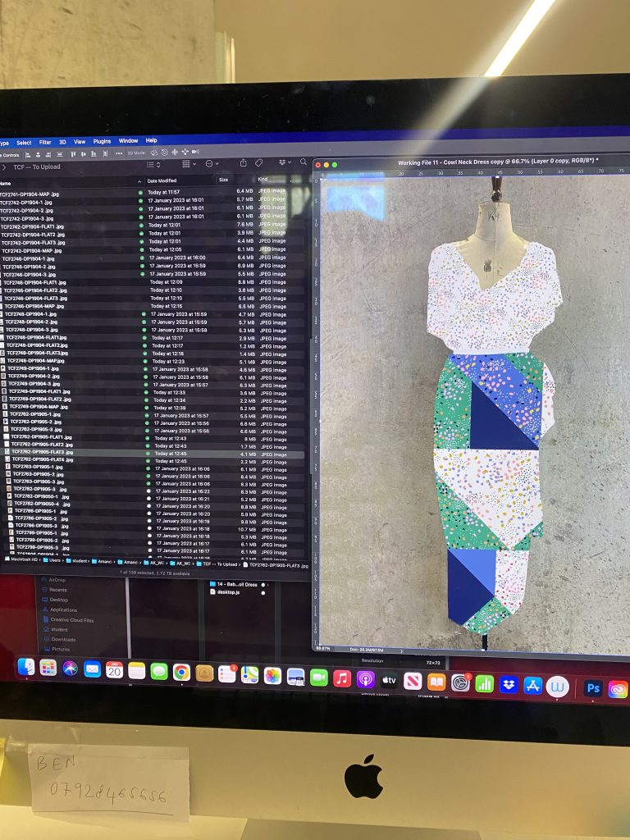Click the Finder search magnifier icon
Screen dimensions: 630x840
click(304, 162)
